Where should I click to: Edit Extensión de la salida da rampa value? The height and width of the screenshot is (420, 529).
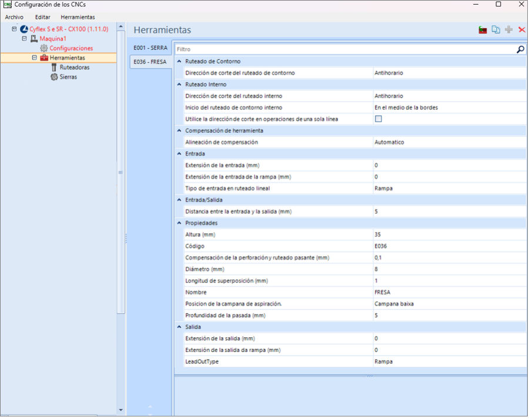pos(450,350)
